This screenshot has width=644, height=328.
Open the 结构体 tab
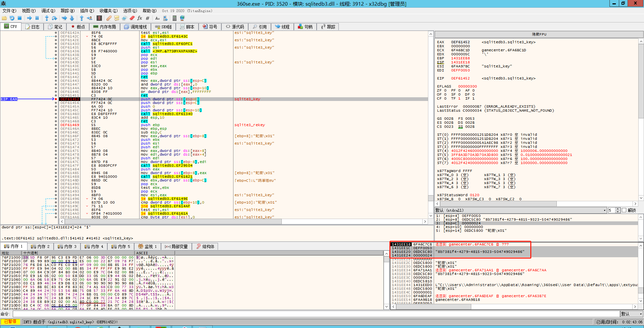point(205,246)
